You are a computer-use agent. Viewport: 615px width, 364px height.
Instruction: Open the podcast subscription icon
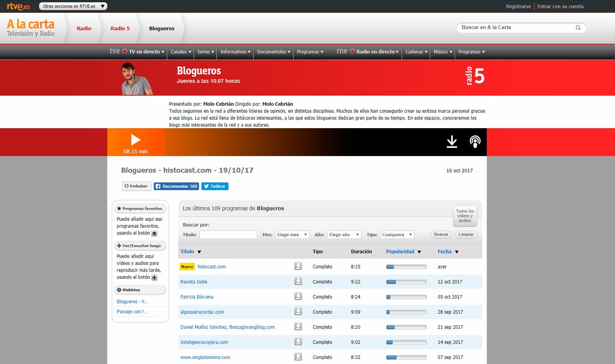click(x=475, y=142)
